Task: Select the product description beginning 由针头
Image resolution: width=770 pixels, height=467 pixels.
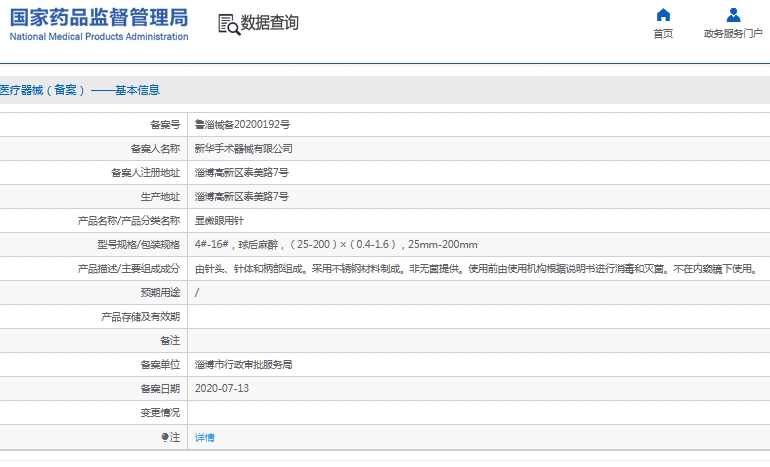Action: click(x=477, y=269)
